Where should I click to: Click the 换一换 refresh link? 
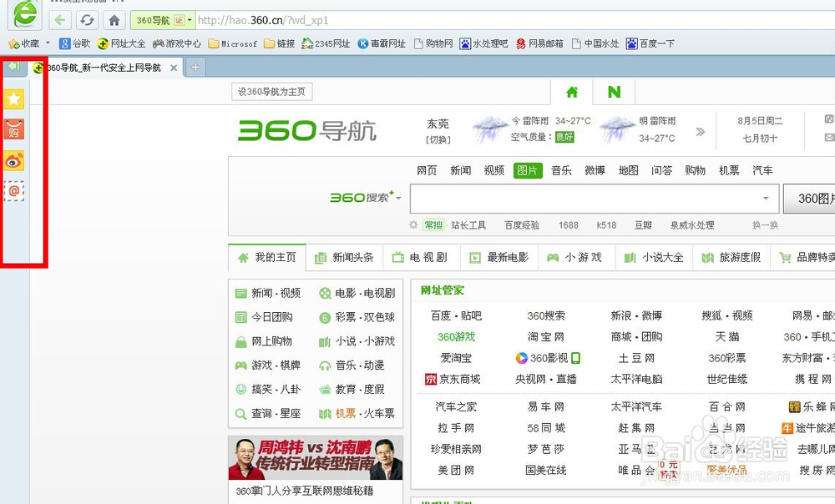pyautogui.click(x=765, y=225)
